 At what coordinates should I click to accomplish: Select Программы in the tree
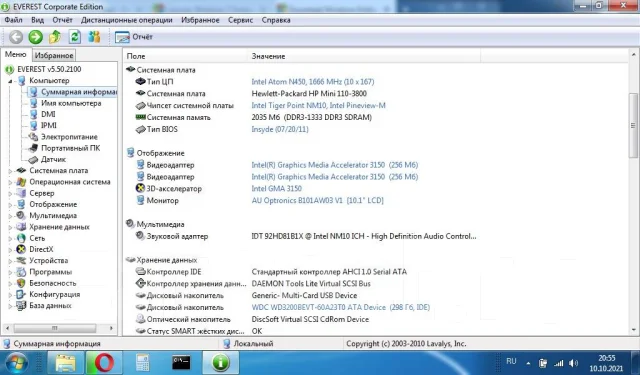50,272
